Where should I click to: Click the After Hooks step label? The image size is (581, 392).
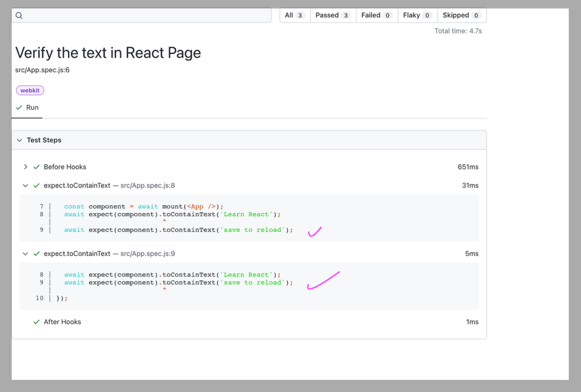click(62, 322)
